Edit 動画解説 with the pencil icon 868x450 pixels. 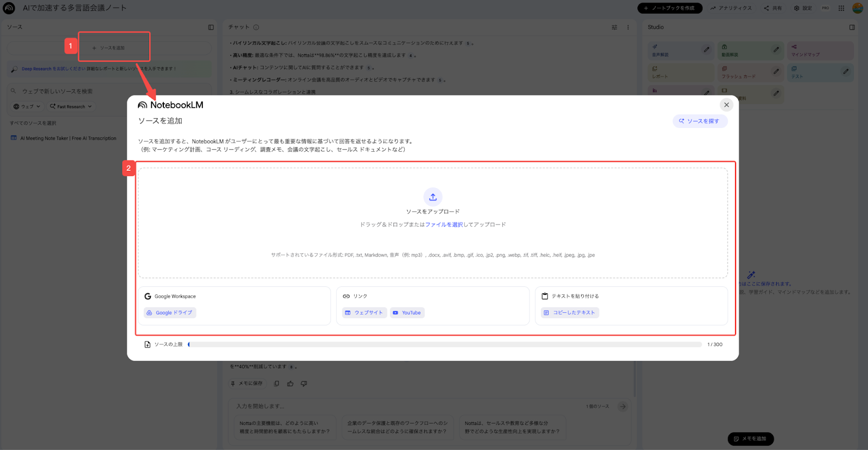tap(776, 49)
